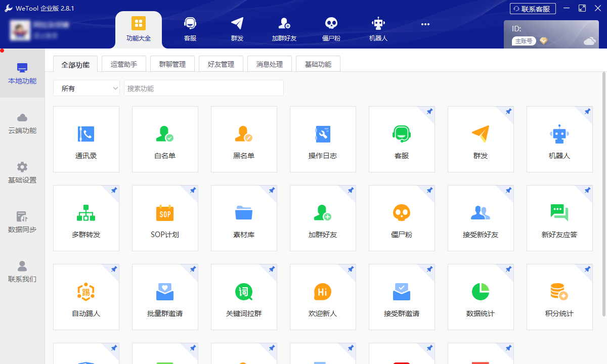The height and width of the screenshot is (364, 607).
Task: Open 云端功能 in the left sidebar
Action: click(x=22, y=123)
